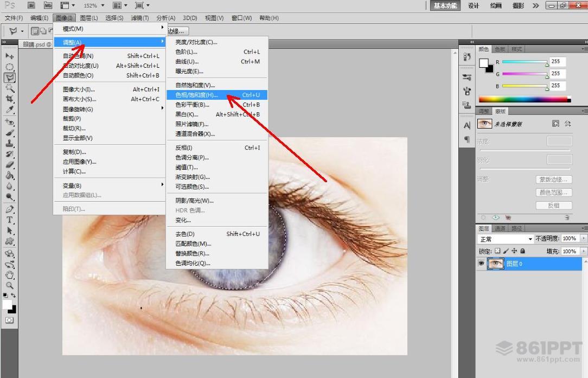Expand the opacity 100% slider arrow

click(584, 239)
